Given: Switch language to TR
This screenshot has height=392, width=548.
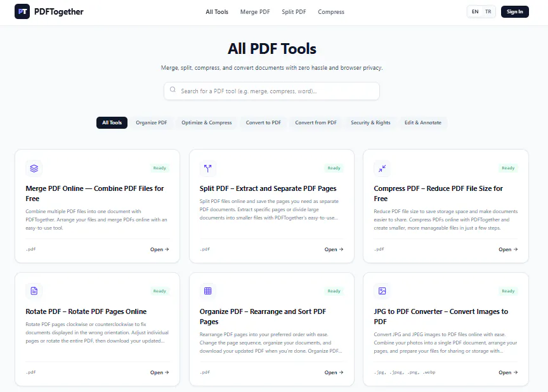Looking at the screenshot, I should tap(488, 11).
